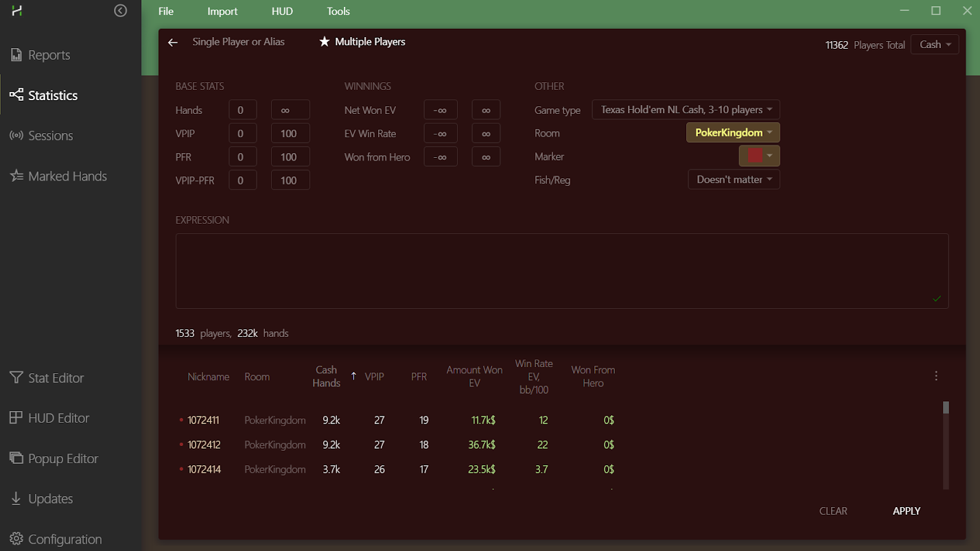
Task: Click the Hands minimum field
Action: [x=243, y=110]
